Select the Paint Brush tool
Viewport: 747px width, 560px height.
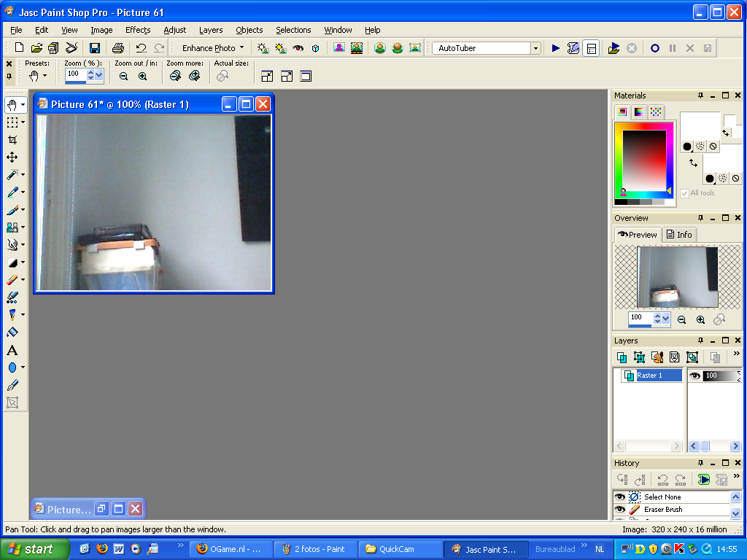13,209
